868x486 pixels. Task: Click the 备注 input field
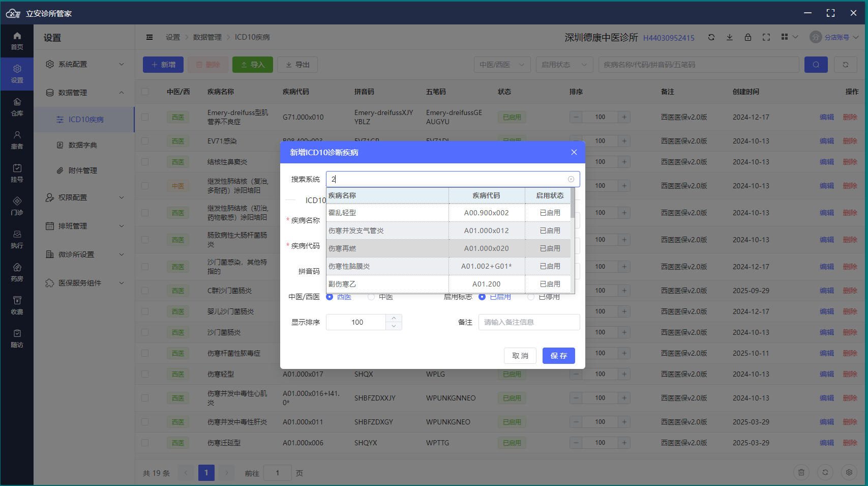(x=529, y=322)
